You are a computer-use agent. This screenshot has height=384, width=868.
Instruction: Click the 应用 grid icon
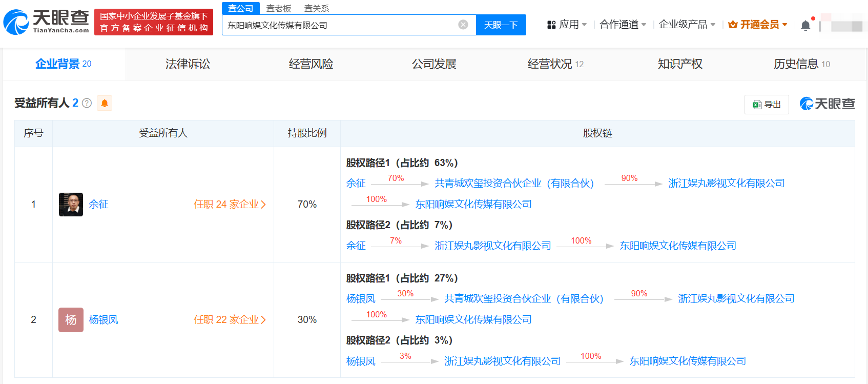tap(551, 25)
